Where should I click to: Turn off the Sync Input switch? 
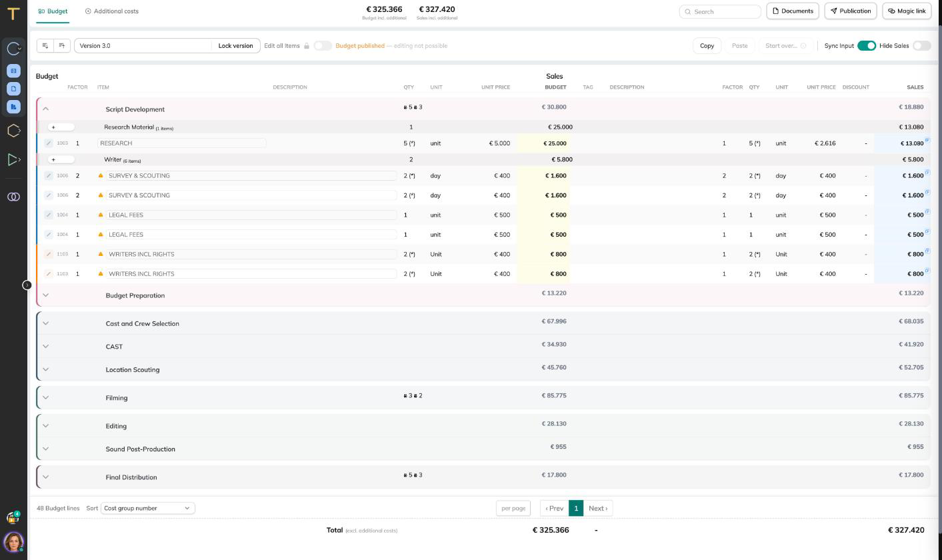(867, 46)
